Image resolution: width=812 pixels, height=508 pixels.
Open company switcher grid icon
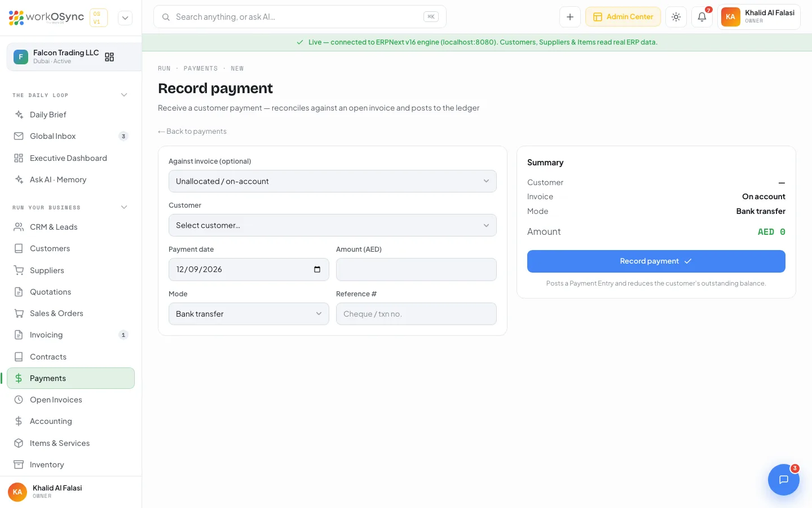tap(109, 57)
